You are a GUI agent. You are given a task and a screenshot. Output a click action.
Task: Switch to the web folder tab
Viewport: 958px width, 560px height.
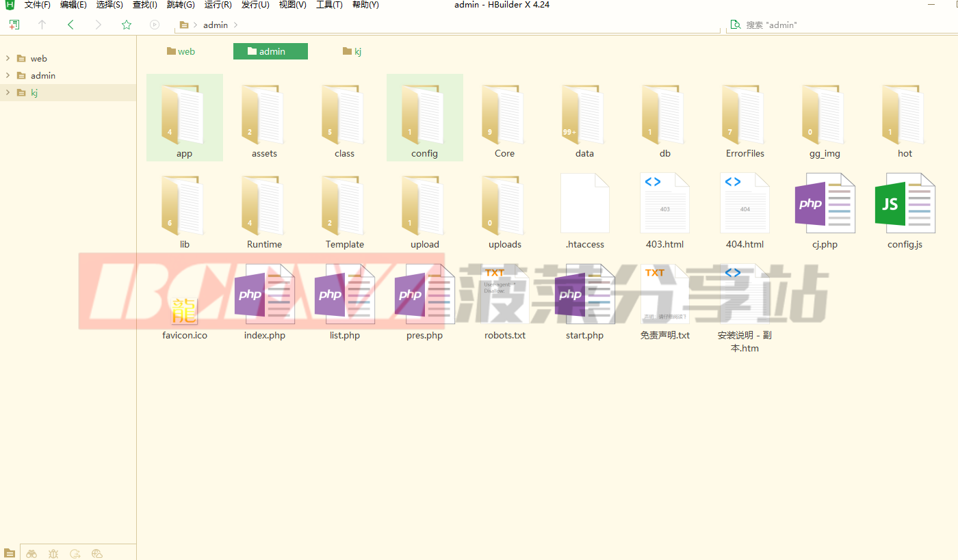click(181, 51)
